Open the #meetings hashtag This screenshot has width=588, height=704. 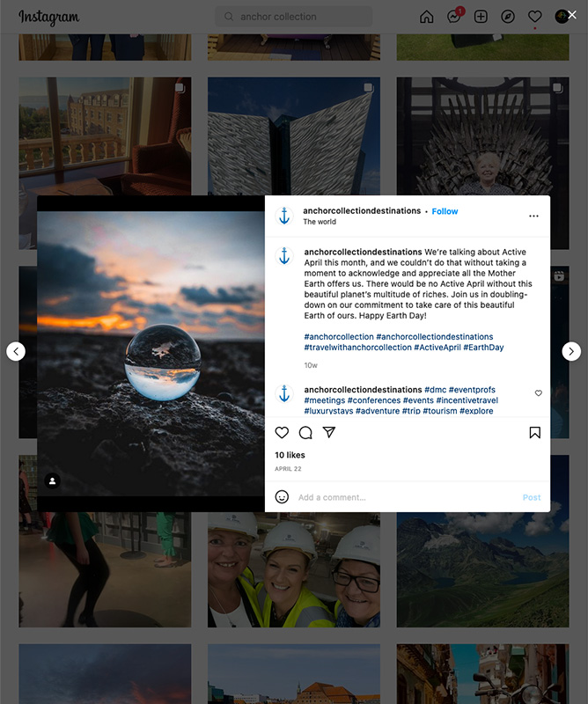click(x=324, y=400)
